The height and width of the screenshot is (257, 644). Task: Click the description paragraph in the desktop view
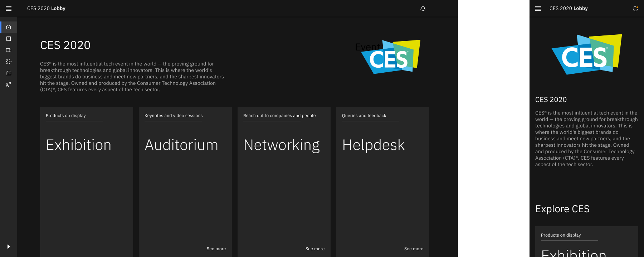(132, 77)
